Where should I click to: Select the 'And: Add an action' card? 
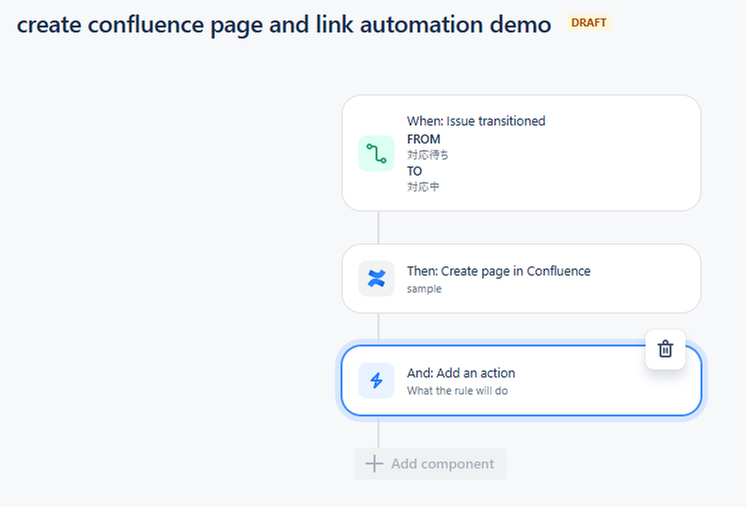pos(521,380)
